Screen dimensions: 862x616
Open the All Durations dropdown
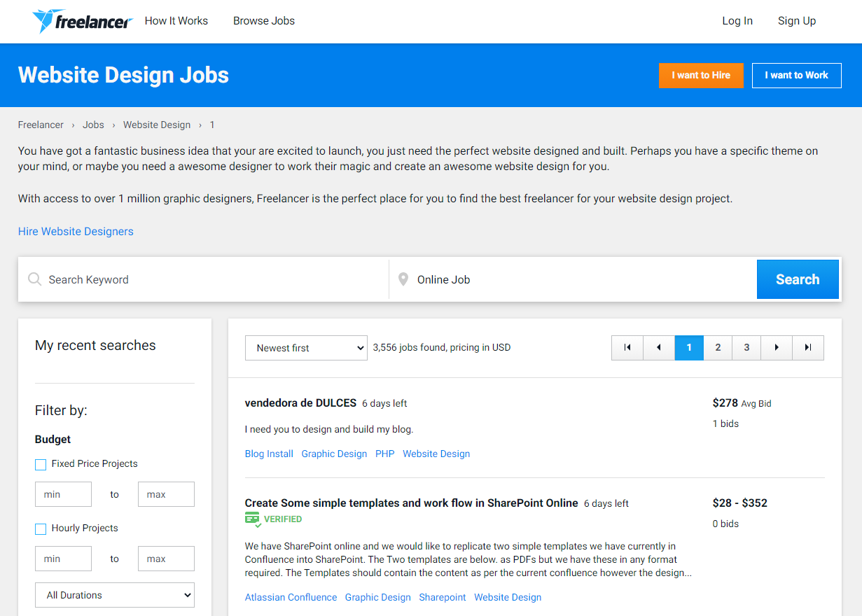tap(115, 595)
